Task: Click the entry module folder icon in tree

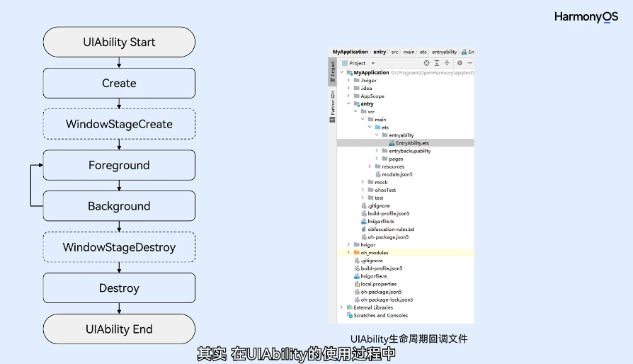Action: (356, 103)
